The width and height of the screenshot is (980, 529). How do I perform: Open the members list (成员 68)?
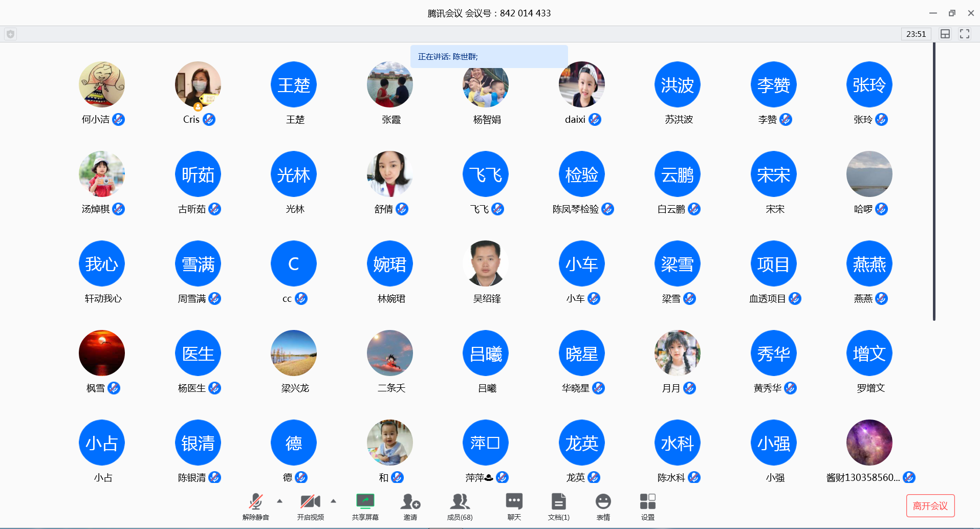pyautogui.click(x=460, y=506)
